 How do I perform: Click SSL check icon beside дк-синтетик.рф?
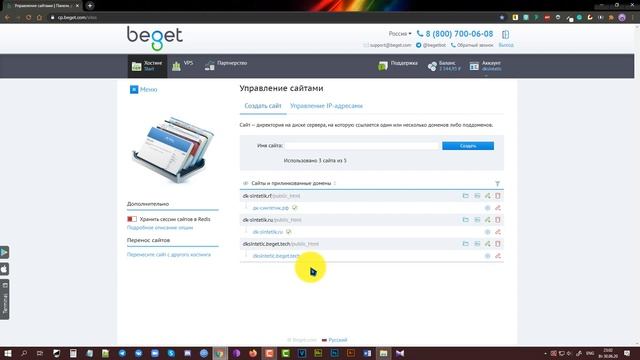pyautogui.click(x=295, y=208)
